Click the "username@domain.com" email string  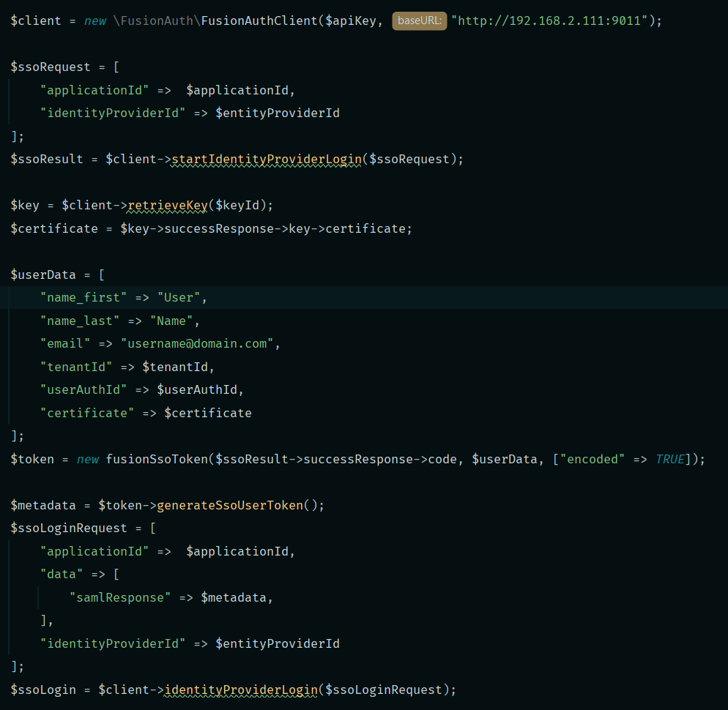[x=197, y=343]
